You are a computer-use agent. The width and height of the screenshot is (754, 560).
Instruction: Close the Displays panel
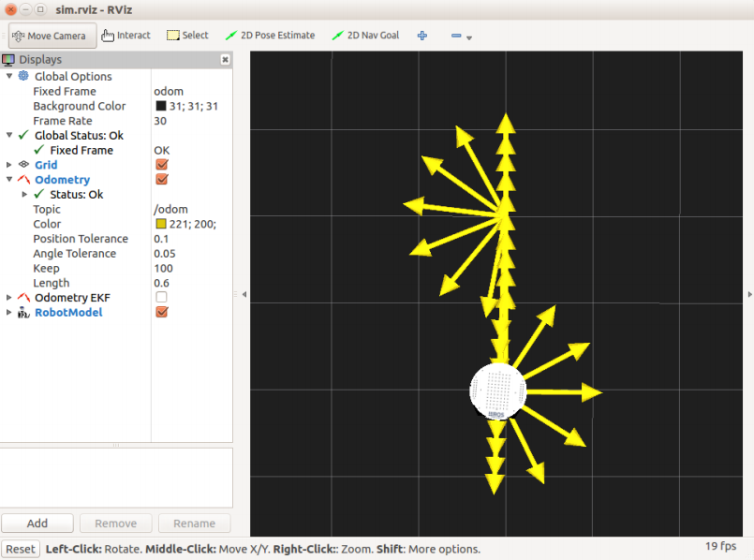pyautogui.click(x=225, y=60)
